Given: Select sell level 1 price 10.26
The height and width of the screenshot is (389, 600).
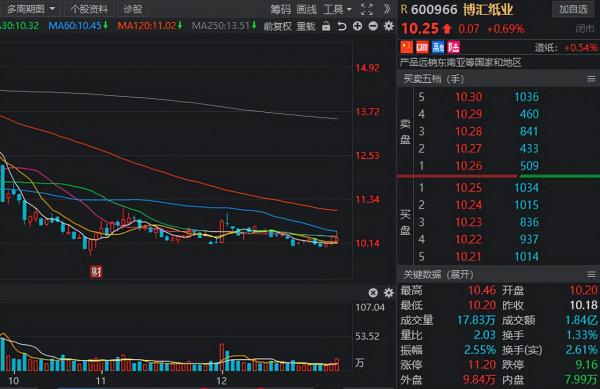Looking at the screenshot, I should pos(469,166).
